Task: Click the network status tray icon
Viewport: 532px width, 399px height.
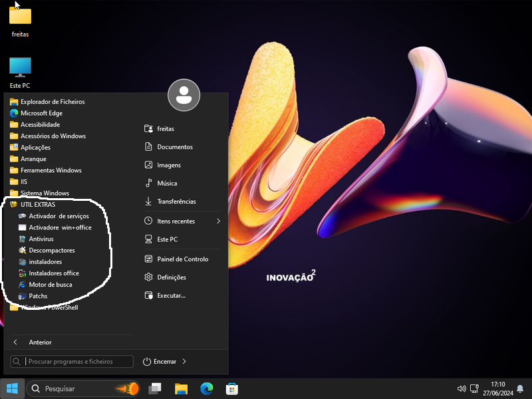Action: (474, 388)
